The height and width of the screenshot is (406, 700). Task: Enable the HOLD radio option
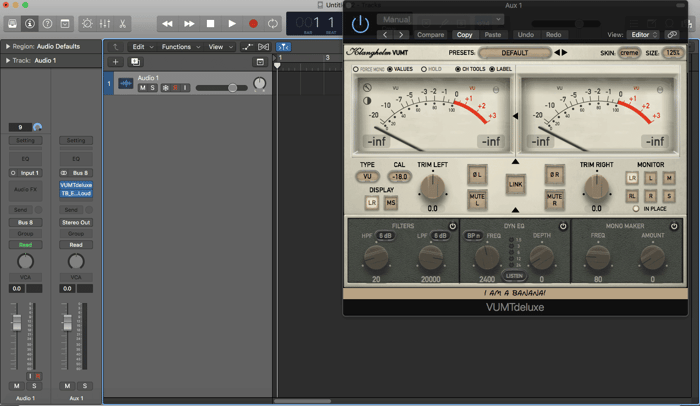pyautogui.click(x=424, y=69)
